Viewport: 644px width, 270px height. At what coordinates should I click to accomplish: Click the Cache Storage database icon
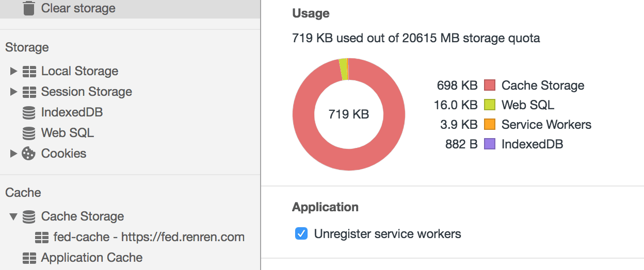pos(29,216)
